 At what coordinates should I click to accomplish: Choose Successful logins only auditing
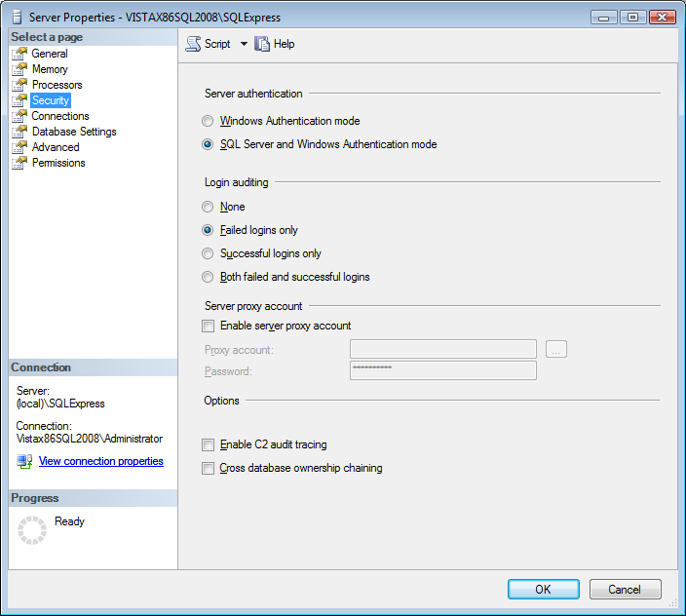(208, 253)
